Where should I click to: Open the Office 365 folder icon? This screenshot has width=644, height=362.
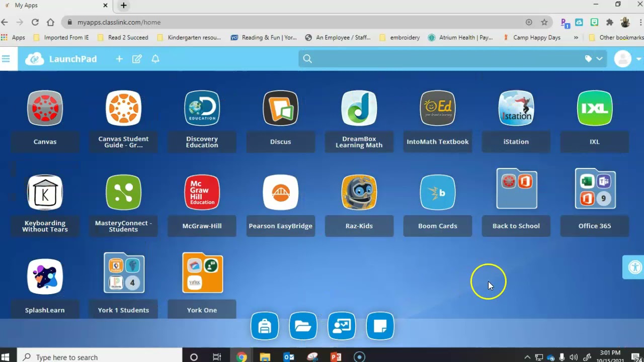point(595,189)
